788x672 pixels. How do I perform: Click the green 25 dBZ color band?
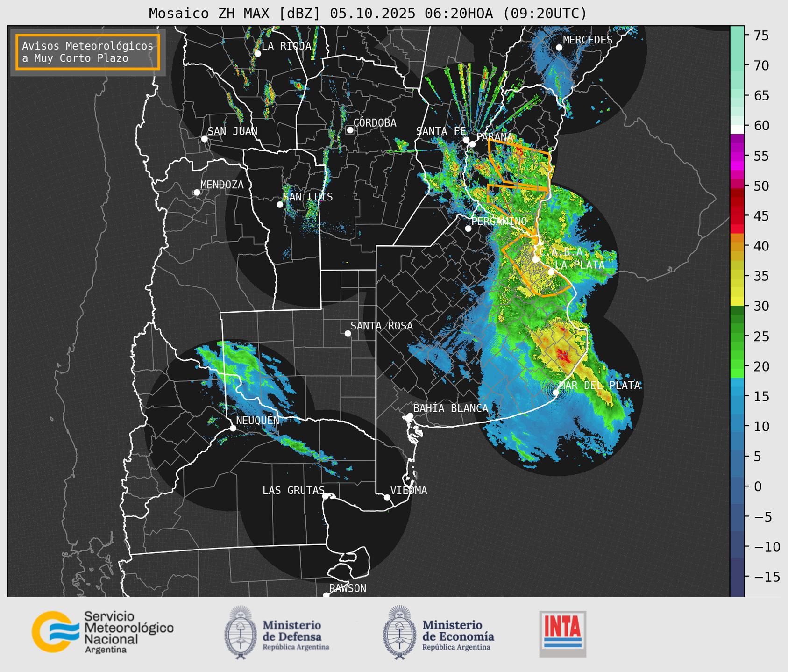coord(737,336)
